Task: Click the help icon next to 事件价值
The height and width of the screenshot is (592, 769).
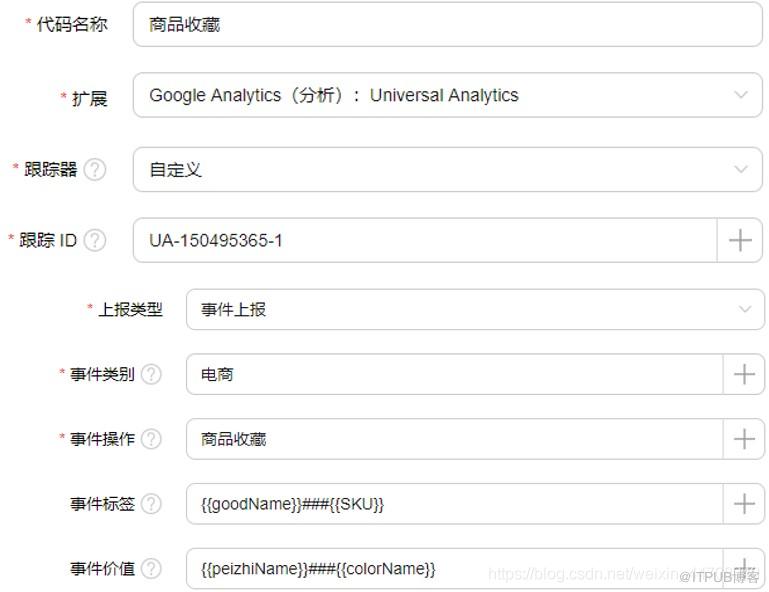Action: (151, 568)
